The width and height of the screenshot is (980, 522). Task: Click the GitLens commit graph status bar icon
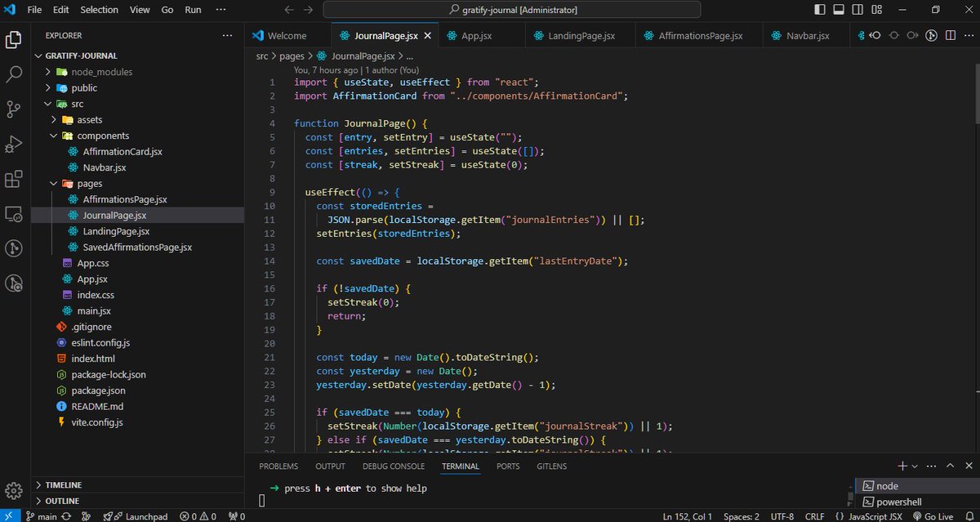pyautogui.click(x=85, y=516)
